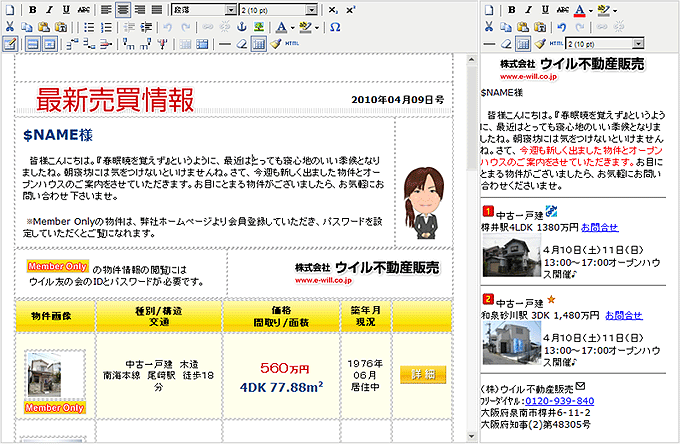Toggle underline in the main editor toolbar
The width and height of the screenshot is (680, 444).
tap(67, 10)
